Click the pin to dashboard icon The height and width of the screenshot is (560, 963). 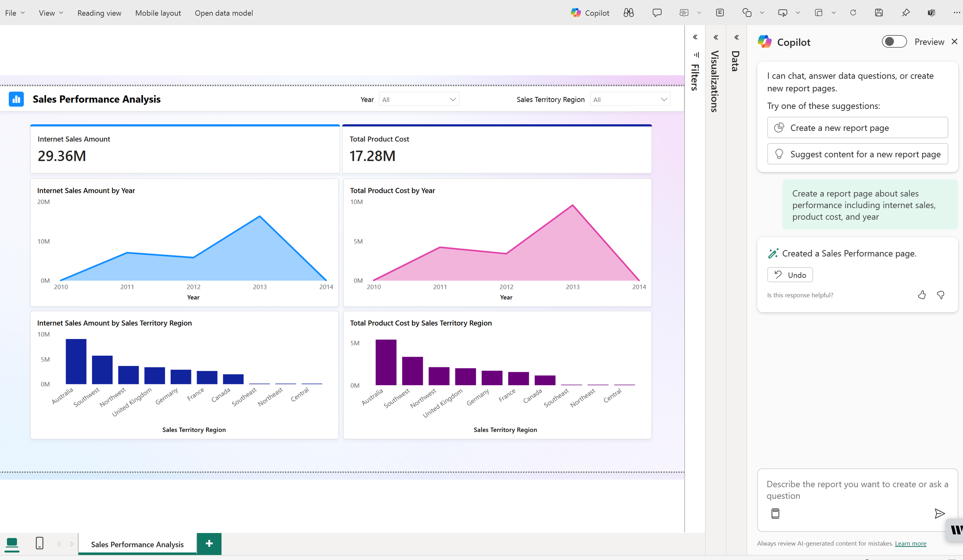(906, 13)
